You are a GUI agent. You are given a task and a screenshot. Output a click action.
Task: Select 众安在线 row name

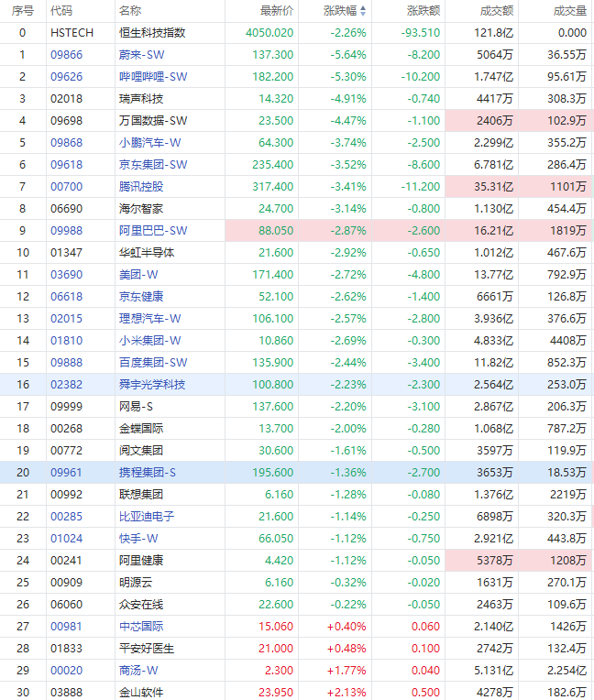click(x=141, y=604)
